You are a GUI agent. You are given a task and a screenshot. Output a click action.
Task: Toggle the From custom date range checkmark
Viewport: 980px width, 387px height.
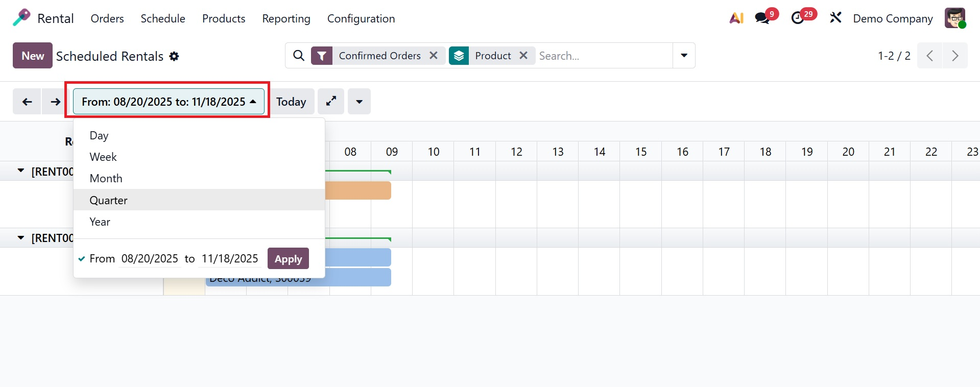coord(82,259)
